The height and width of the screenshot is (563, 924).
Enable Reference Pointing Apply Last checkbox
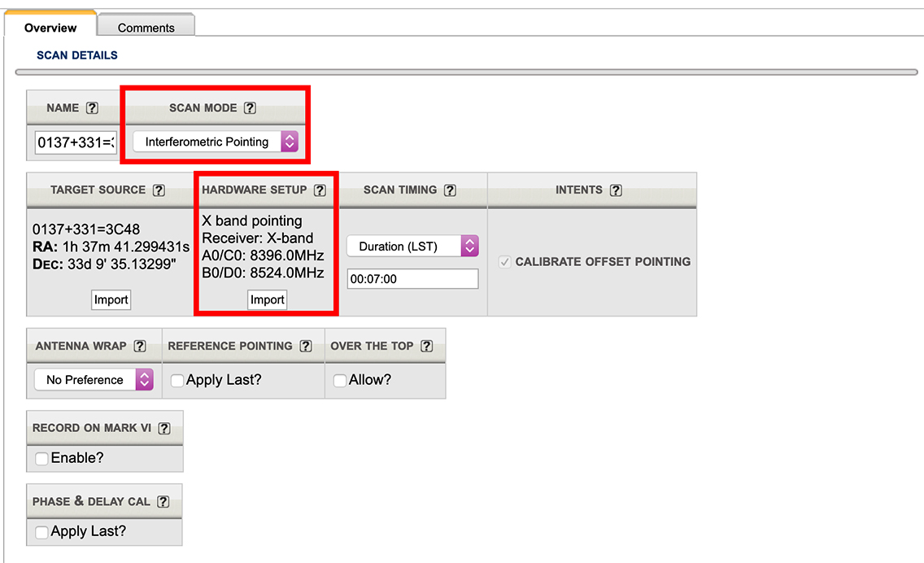177,381
